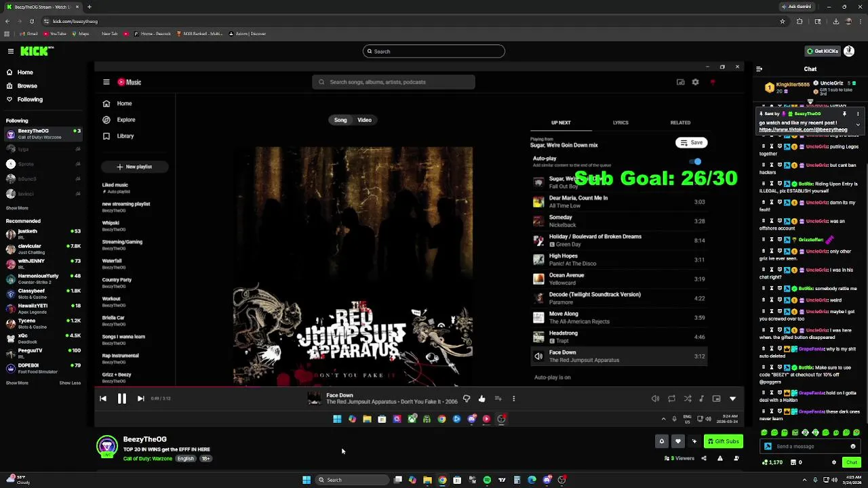Toggle repeat in player bar
Viewport: 868px width, 488px height.
671,399
